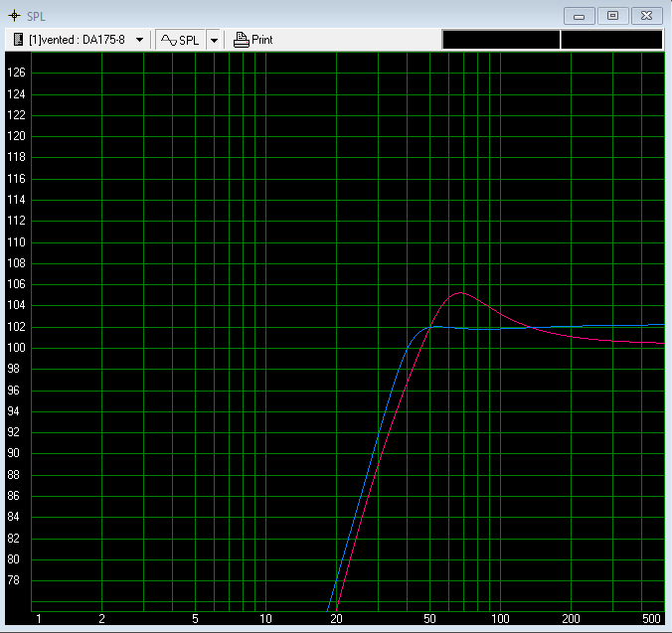Click the wave icon on SPL button
This screenshot has height=633, width=672.
pyautogui.click(x=169, y=40)
